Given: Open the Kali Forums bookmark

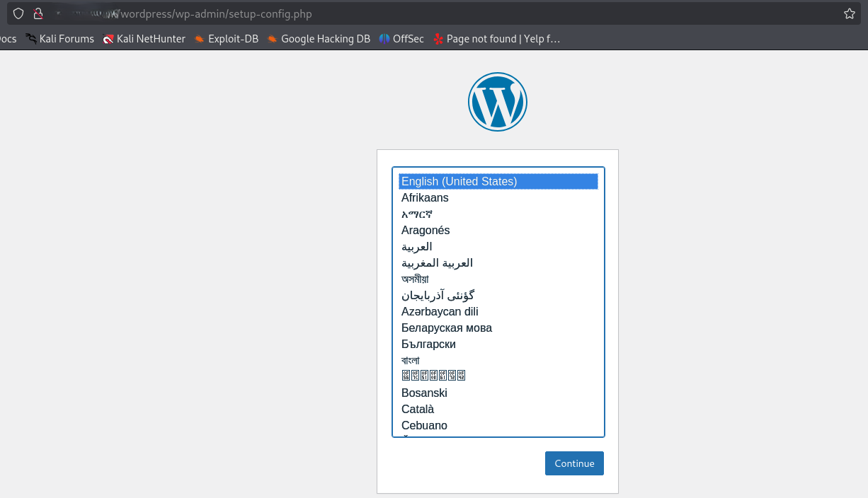Looking at the screenshot, I should tap(59, 39).
